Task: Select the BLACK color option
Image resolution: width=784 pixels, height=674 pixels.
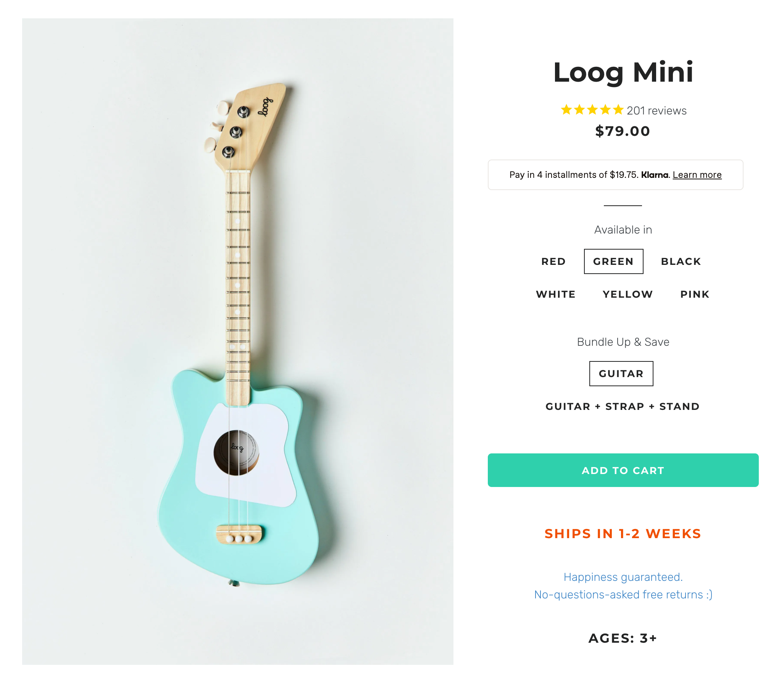Action: point(681,261)
